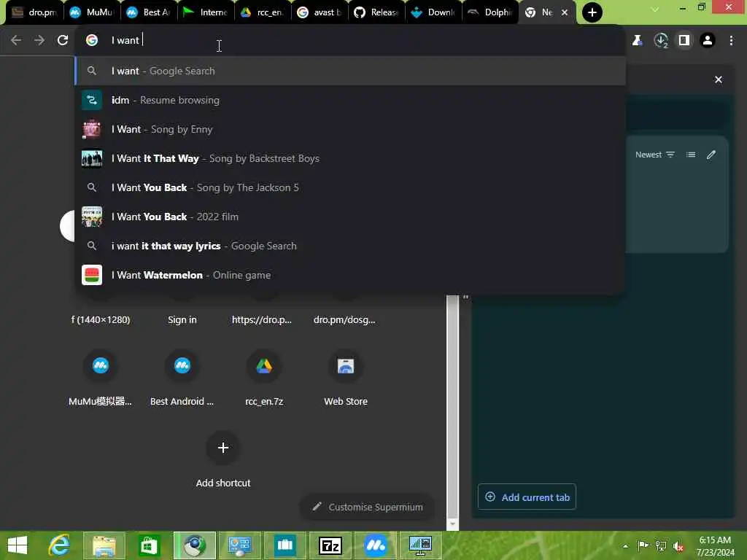The height and width of the screenshot is (560, 747).
Task: Switch to the avast Google search tab
Action: tap(320, 12)
